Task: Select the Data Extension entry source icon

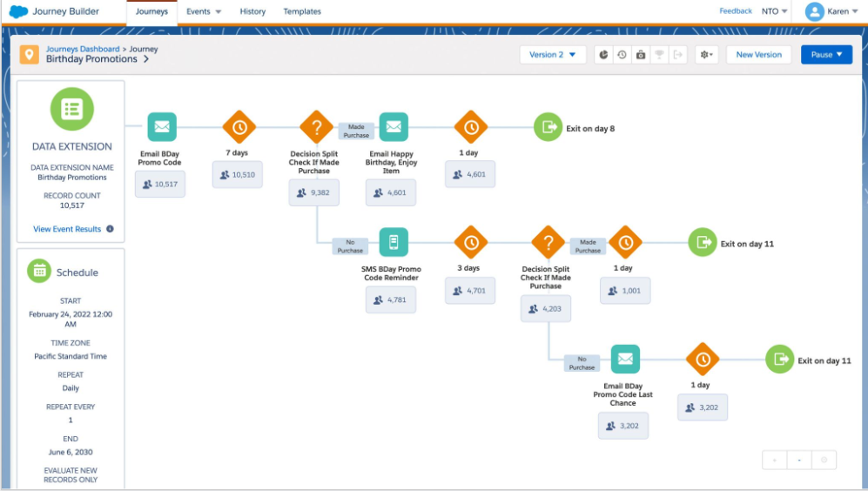Action: click(x=72, y=110)
